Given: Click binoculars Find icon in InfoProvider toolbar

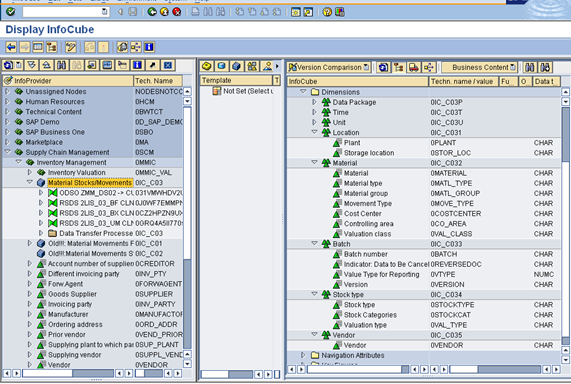Looking at the screenshot, I should tap(62, 65).
